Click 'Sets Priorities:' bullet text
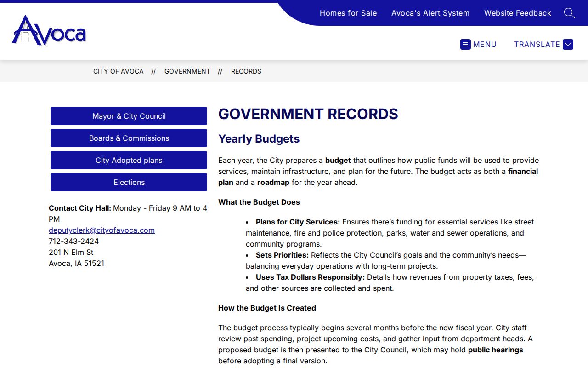 pos(282,255)
